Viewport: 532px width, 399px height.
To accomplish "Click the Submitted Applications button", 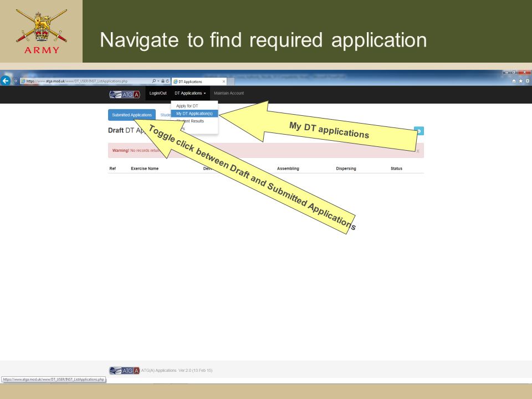I will tap(132, 115).
